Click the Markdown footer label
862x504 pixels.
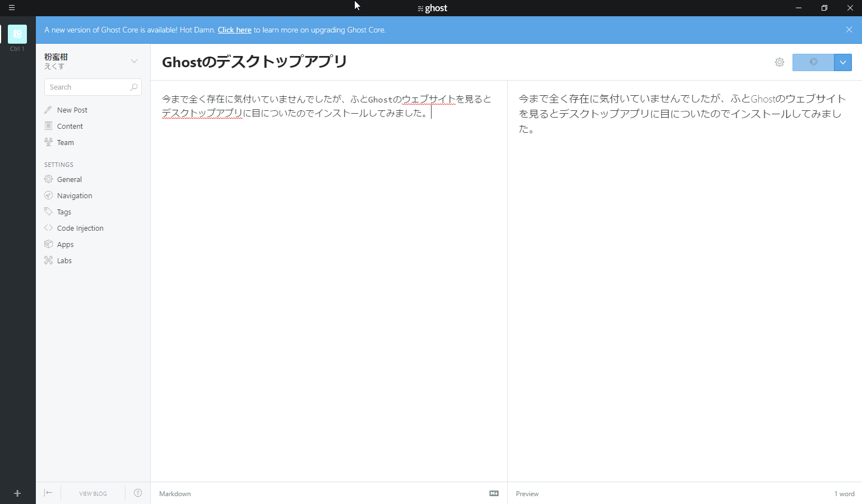[x=175, y=494]
